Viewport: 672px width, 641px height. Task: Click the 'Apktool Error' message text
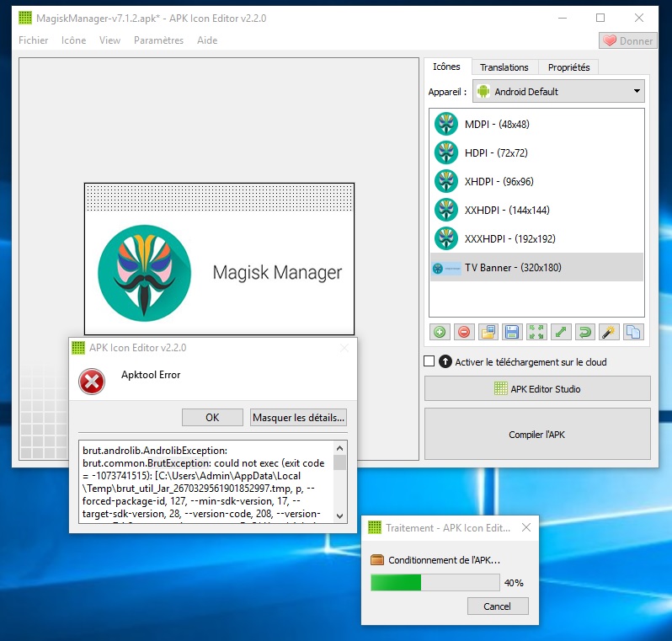[151, 374]
